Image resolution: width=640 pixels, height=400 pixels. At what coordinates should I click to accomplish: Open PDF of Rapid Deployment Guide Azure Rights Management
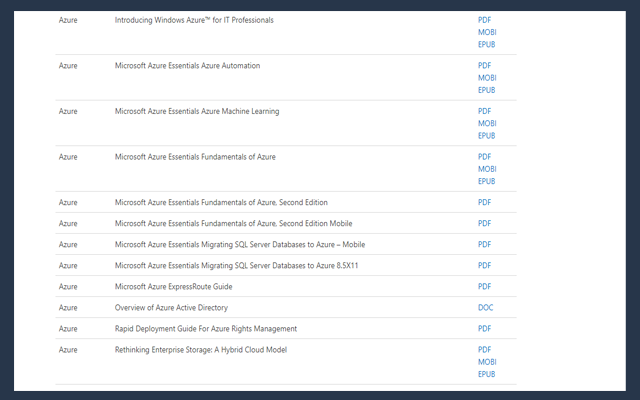tap(484, 329)
